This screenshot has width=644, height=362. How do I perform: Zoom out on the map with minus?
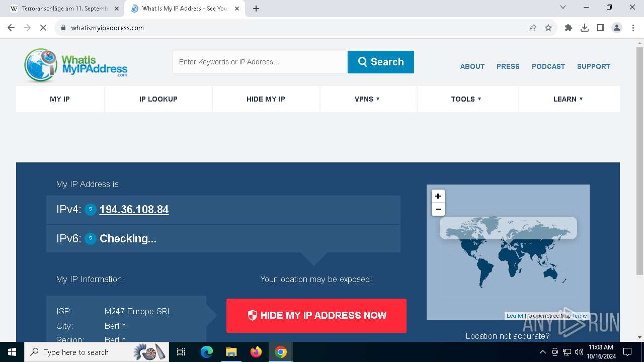[438, 209]
